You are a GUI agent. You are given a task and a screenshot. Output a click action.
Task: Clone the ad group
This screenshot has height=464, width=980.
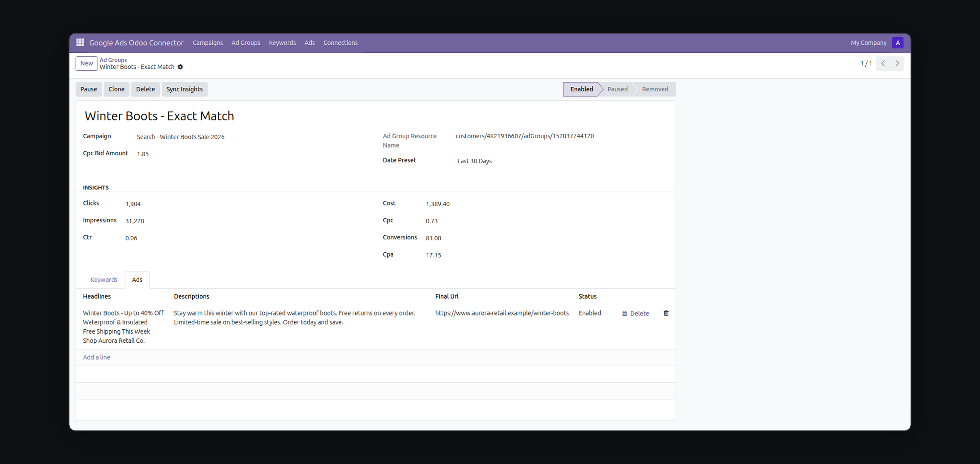(x=116, y=89)
